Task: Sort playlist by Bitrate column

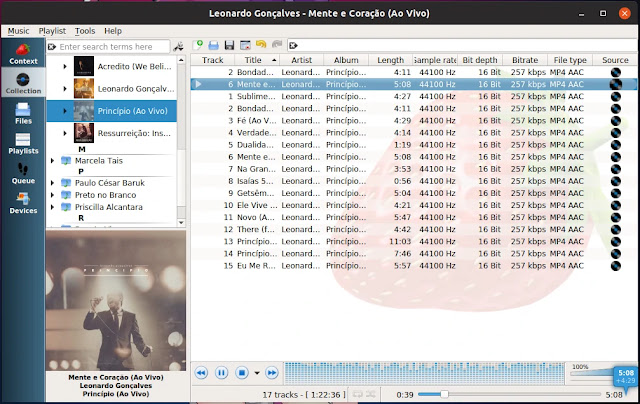Action: coord(525,60)
